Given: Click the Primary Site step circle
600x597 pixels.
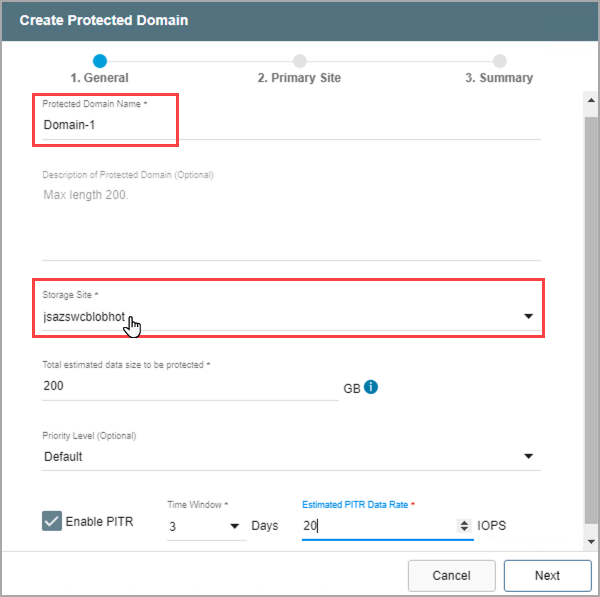Looking at the screenshot, I should click(299, 60).
